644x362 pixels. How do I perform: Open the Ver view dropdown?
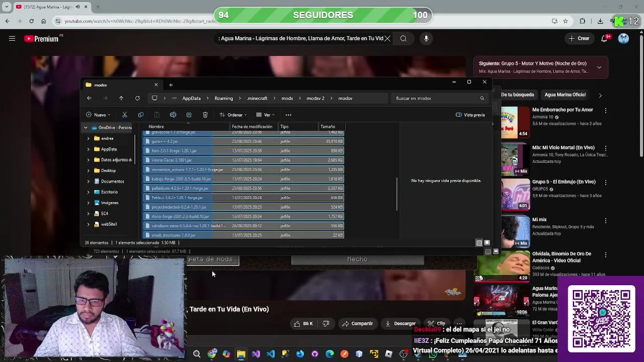pos(266,115)
